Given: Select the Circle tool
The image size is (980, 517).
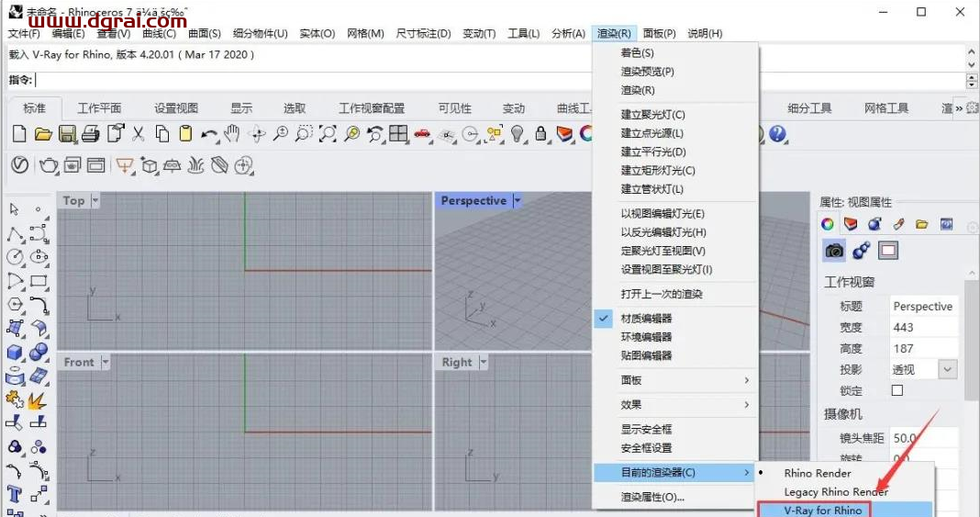Looking at the screenshot, I should tap(15, 257).
